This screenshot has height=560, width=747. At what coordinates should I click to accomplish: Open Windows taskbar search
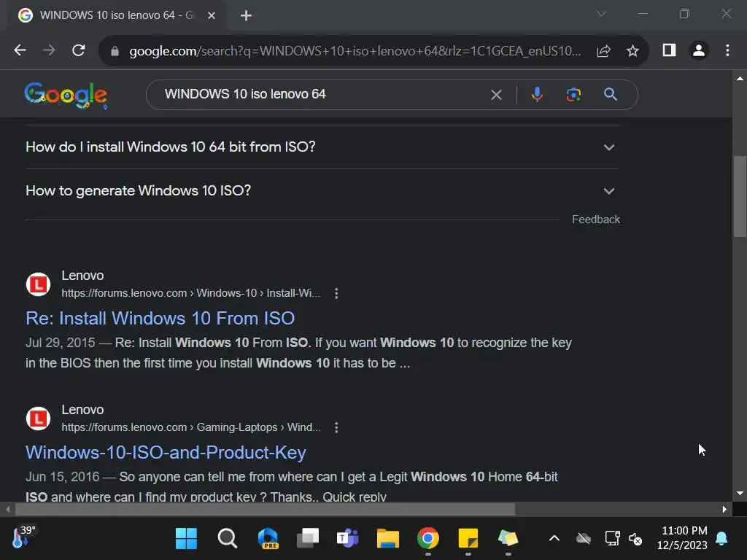click(228, 539)
